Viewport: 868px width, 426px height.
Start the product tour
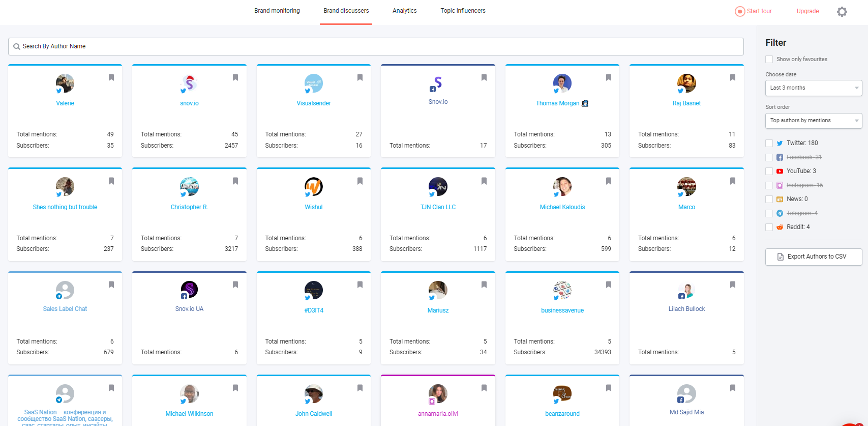[x=754, y=11]
